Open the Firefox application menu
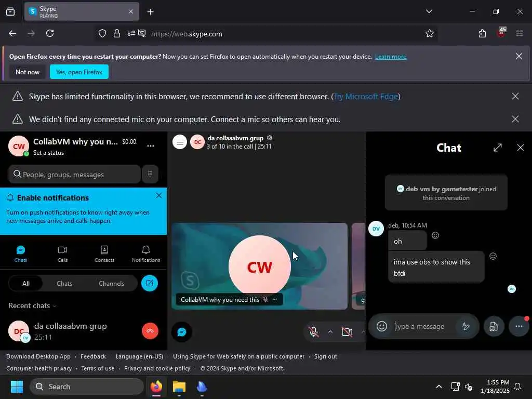Viewport: 532px width, 399px height. (519, 34)
